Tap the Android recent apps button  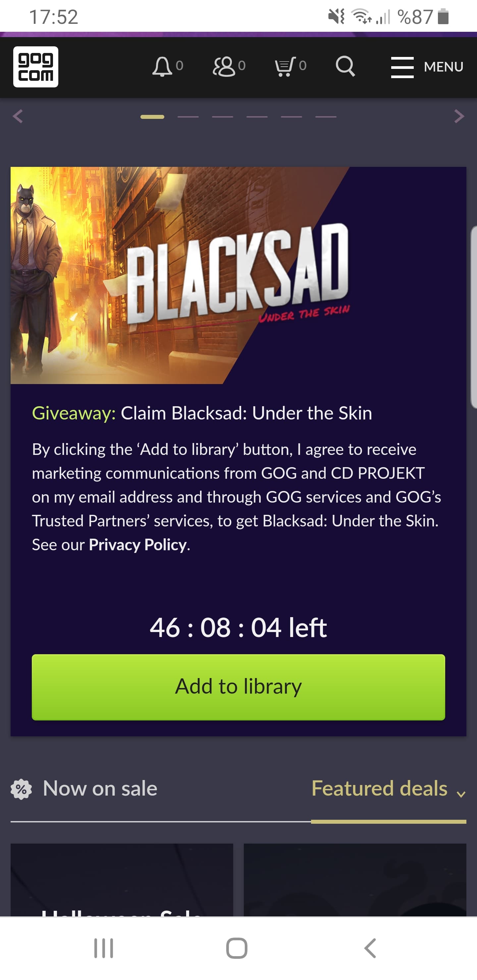tap(104, 948)
